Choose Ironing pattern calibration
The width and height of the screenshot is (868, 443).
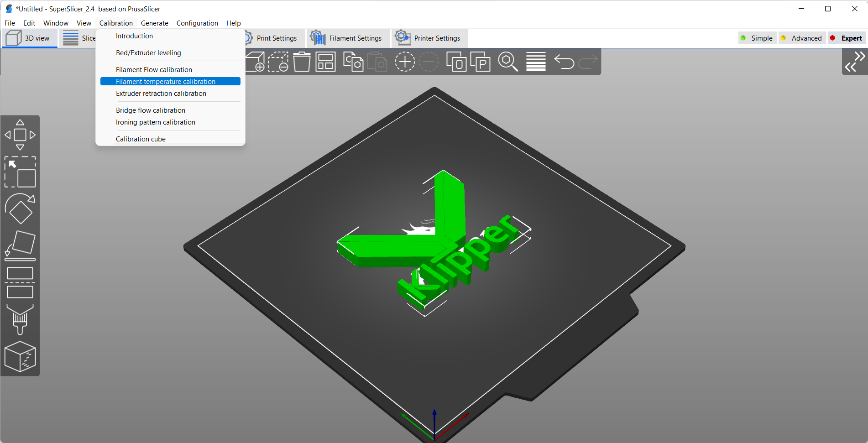tap(170, 122)
